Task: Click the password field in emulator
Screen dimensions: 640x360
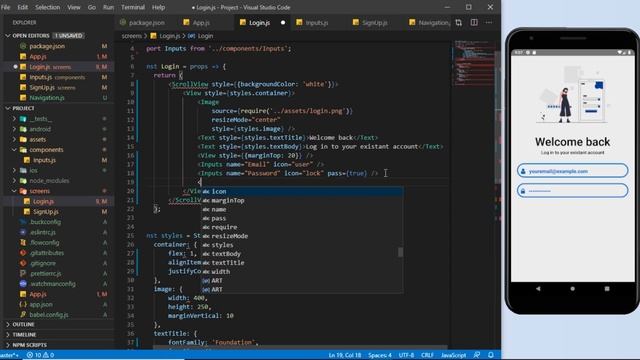Action: [x=572, y=191]
